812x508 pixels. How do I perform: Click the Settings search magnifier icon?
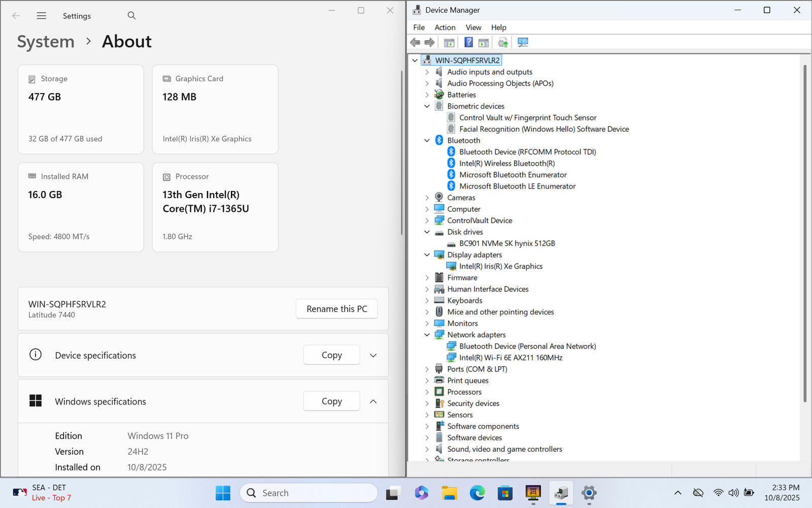coord(131,16)
